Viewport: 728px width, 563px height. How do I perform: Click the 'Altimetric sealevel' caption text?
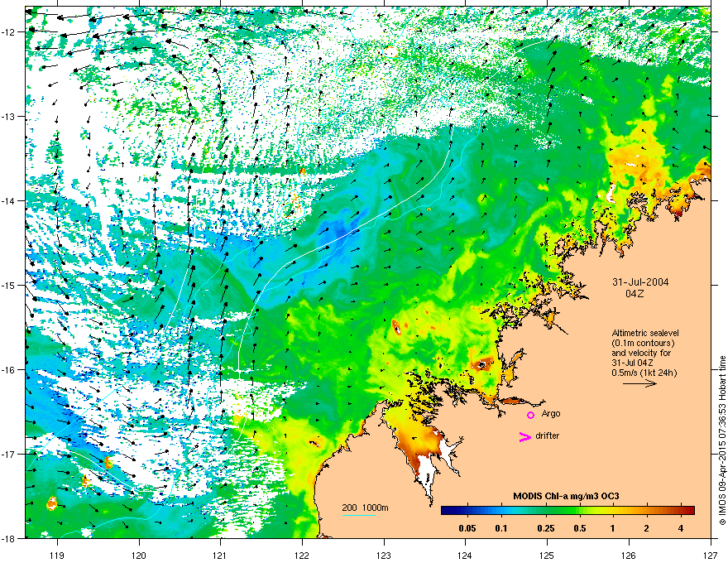click(x=645, y=333)
